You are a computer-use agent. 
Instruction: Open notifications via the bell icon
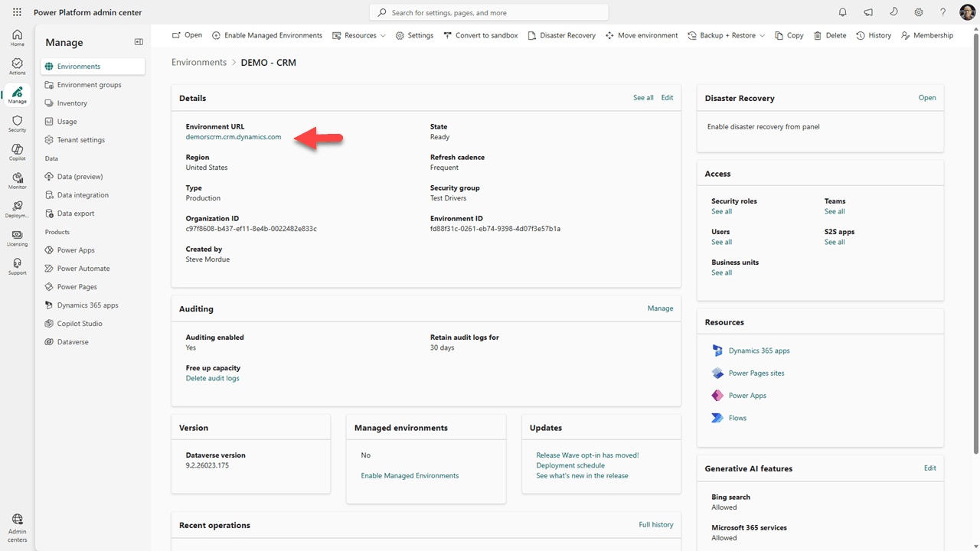click(842, 11)
